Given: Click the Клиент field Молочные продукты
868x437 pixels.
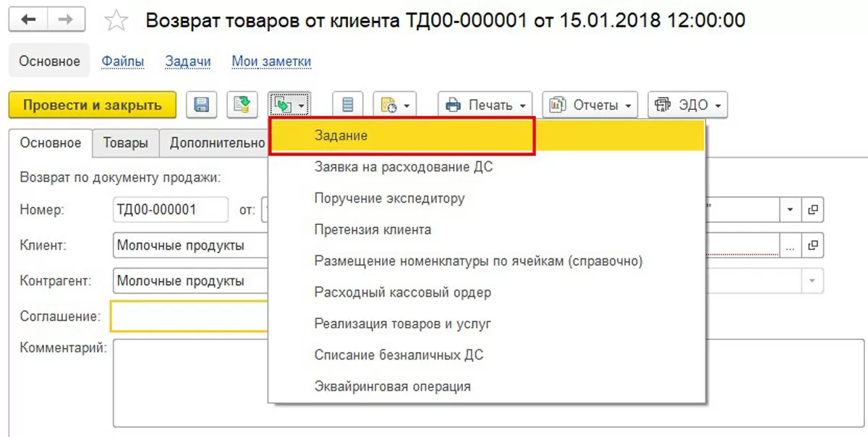Looking at the screenshot, I should [x=190, y=245].
